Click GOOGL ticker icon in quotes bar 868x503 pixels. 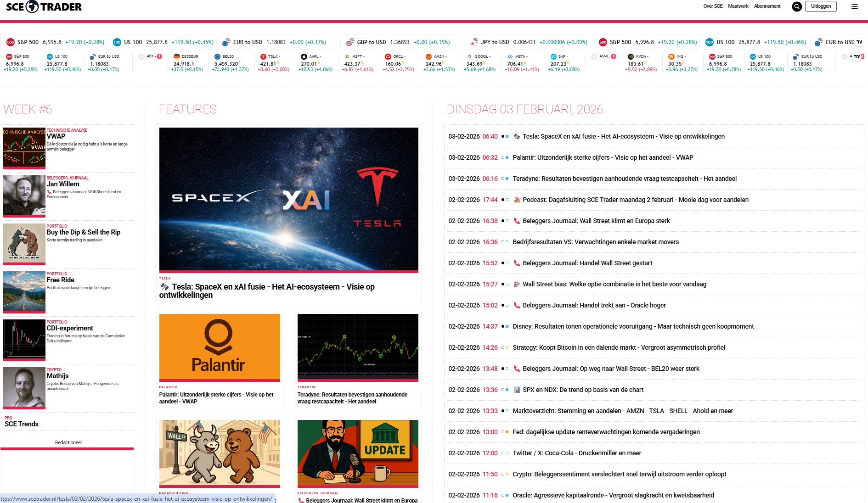pyautogui.click(x=469, y=56)
